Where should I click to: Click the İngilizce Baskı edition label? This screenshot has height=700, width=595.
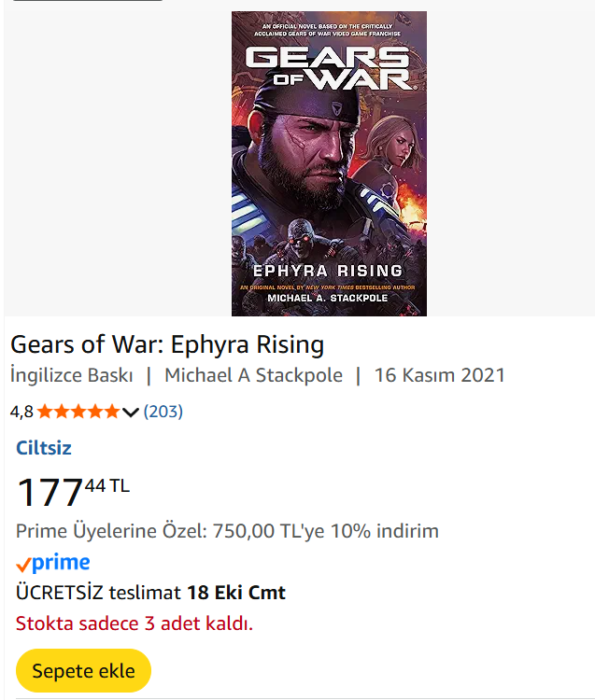click(x=72, y=375)
